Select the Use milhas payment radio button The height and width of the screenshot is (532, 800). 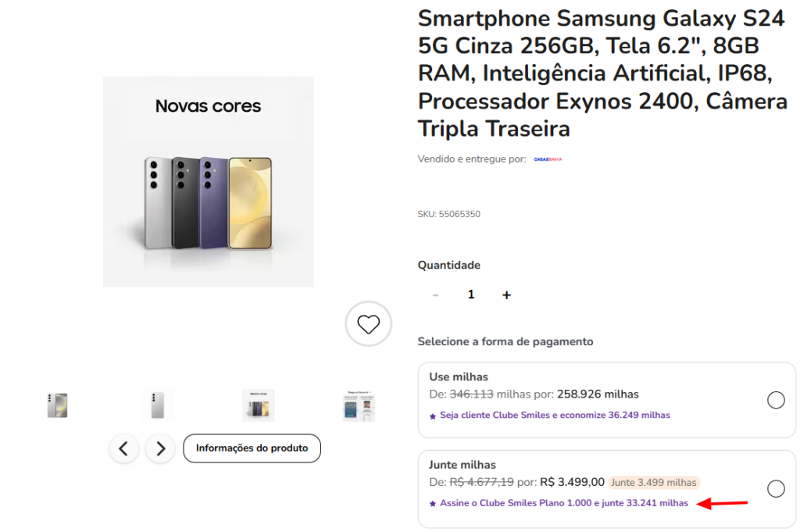(776, 400)
